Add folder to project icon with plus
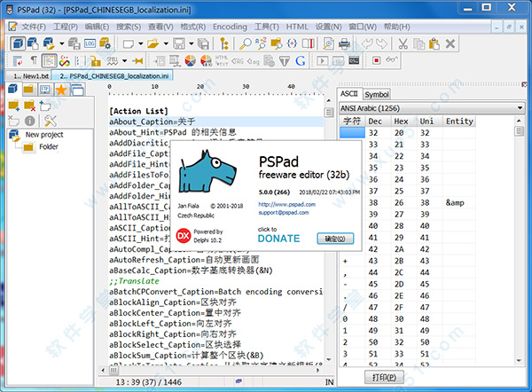Screen dimensions: 532x392 [14, 106]
